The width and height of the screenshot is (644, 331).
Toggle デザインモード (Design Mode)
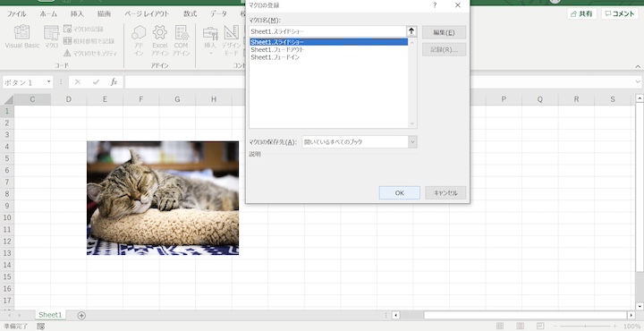tap(232, 40)
